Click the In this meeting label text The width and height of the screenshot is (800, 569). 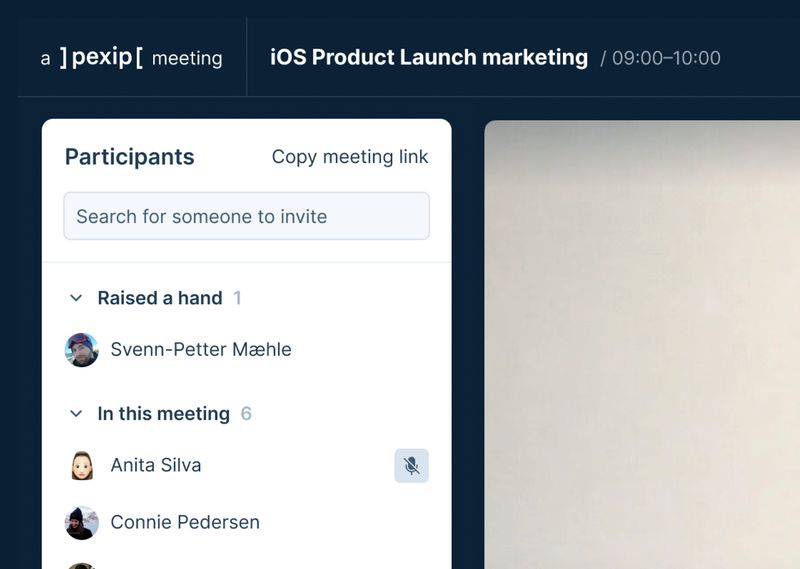click(x=164, y=414)
